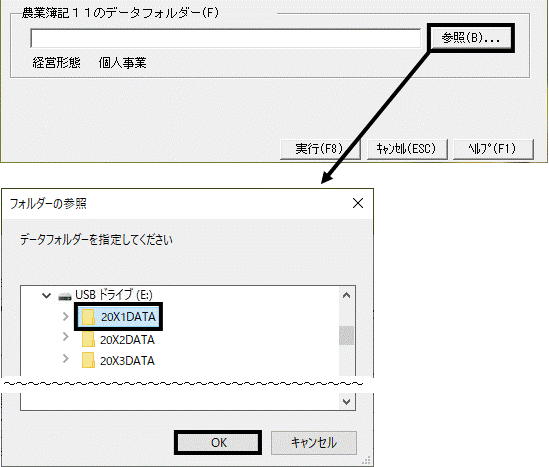Click the 参照(B)... browse button
The image size is (549, 467).
(x=471, y=38)
